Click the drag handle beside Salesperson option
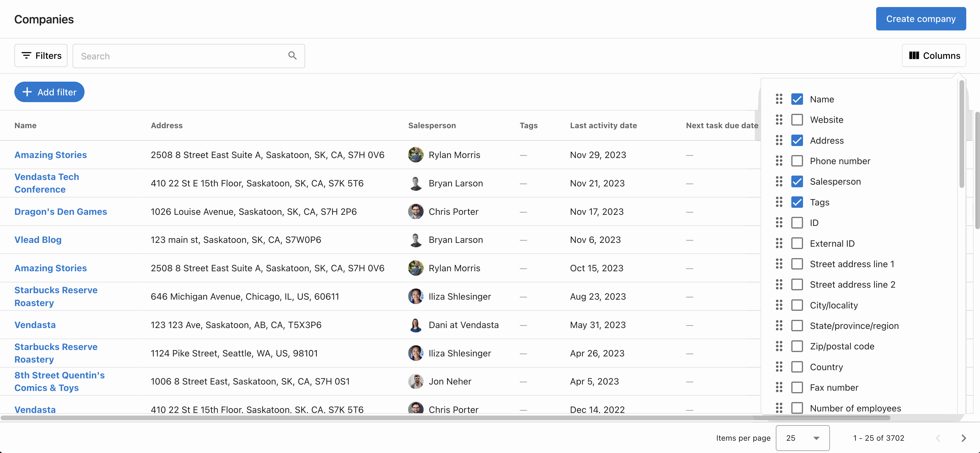This screenshot has width=980, height=453. tap(779, 181)
